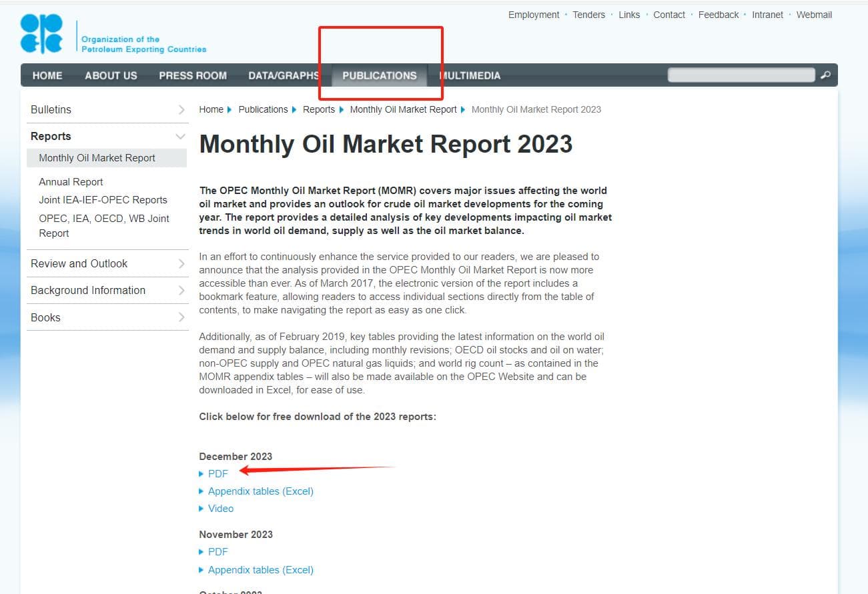The height and width of the screenshot is (594, 868).
Task: Download the November 2023 PDF
Action: point(218,551)
